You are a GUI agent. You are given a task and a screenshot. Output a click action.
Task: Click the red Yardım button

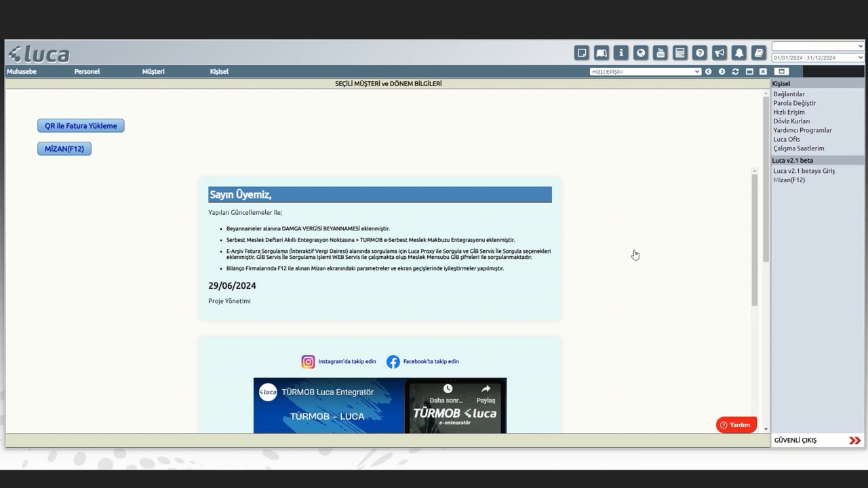[x=736, y=425]
